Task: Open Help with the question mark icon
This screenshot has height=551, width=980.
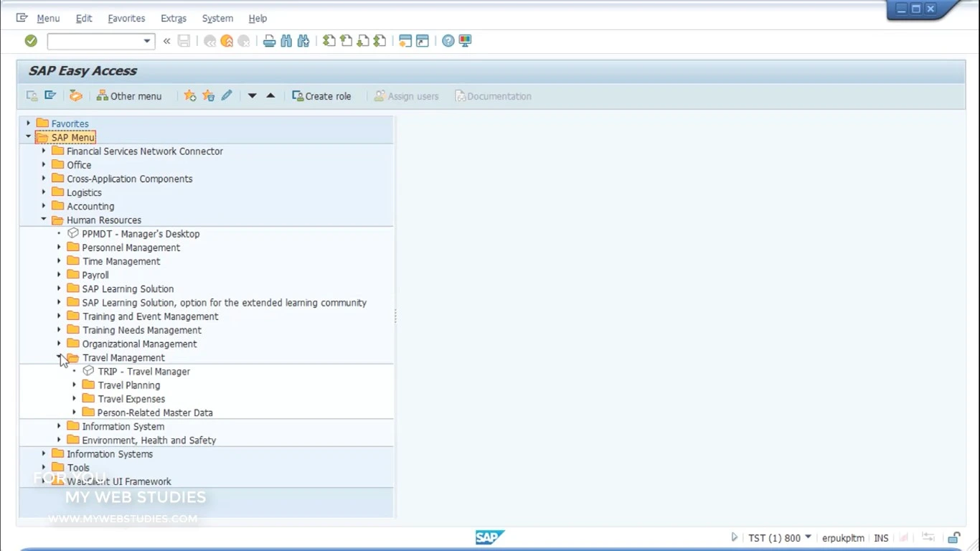Action: (x=448, y=41)
